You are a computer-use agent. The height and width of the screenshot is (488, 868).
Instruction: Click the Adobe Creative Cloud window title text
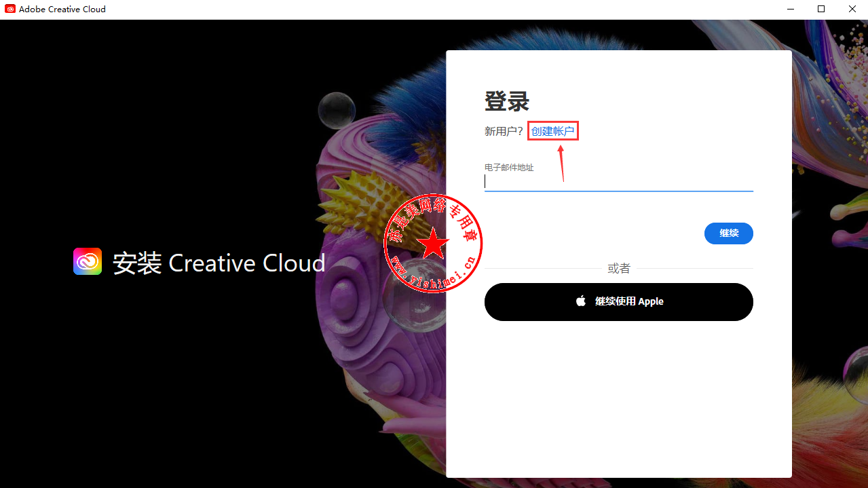click(62, 10)
